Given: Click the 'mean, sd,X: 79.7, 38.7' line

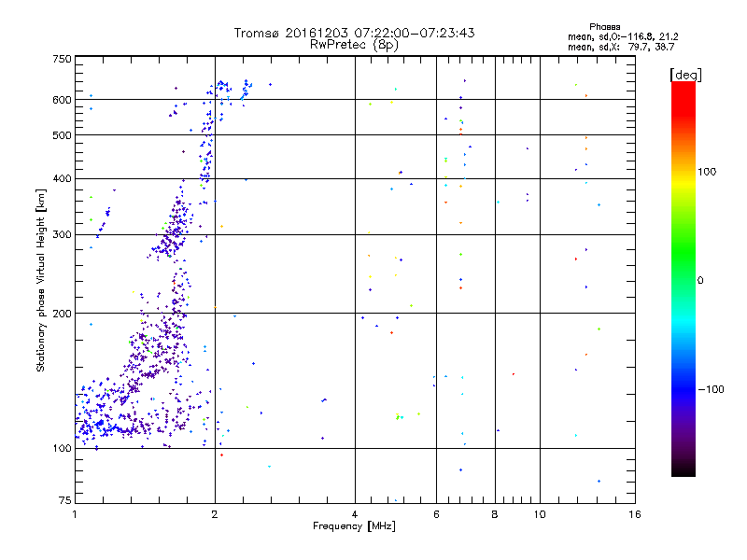Looking at the screenshot, I should [621, 47].
